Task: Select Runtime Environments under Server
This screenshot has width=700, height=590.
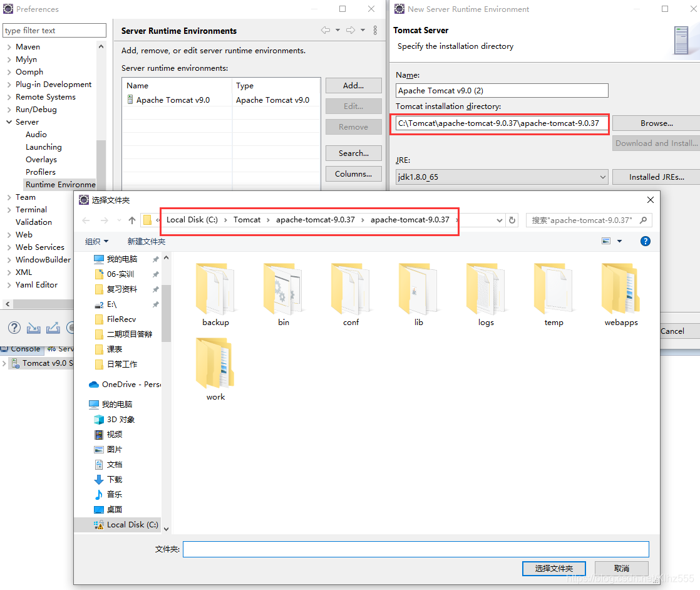Action: [x=60, y=185]
